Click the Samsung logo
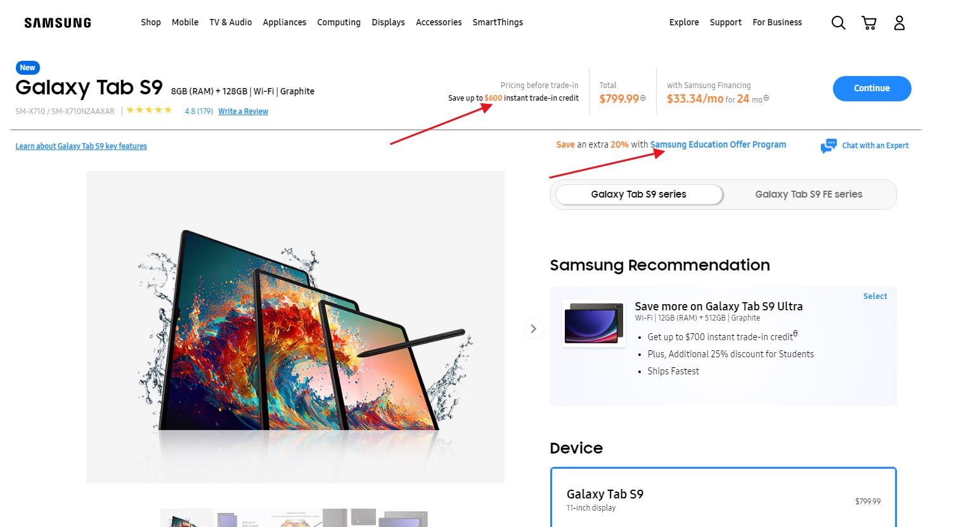Screen dimensions: 980x527 tap(58, 23)
